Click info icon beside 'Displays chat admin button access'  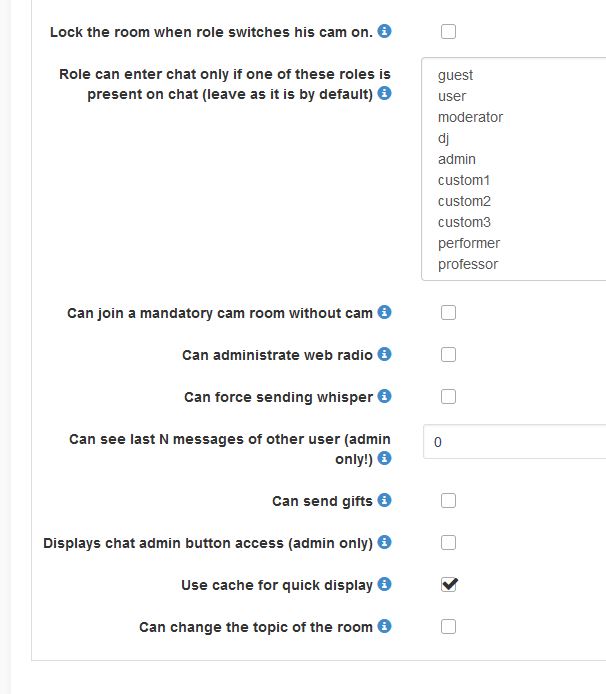point(385,543)
